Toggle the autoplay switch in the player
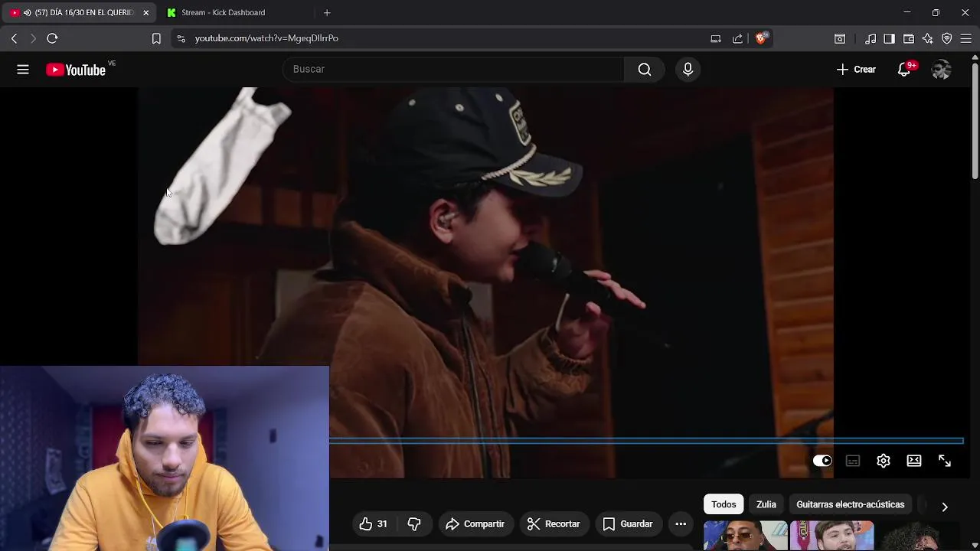980x551 pixels. click(x=822, y=461)
